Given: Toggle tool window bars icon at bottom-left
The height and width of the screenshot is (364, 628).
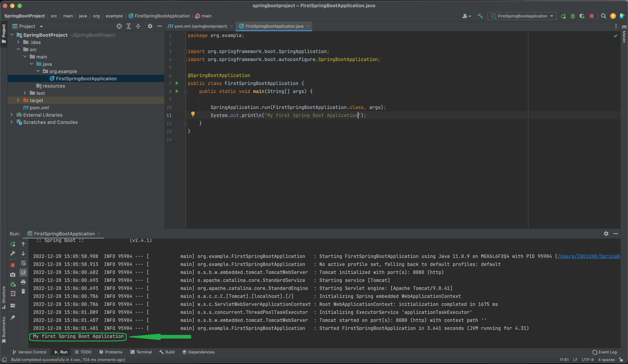Looking at the screenshot, I should coord(4,359).
